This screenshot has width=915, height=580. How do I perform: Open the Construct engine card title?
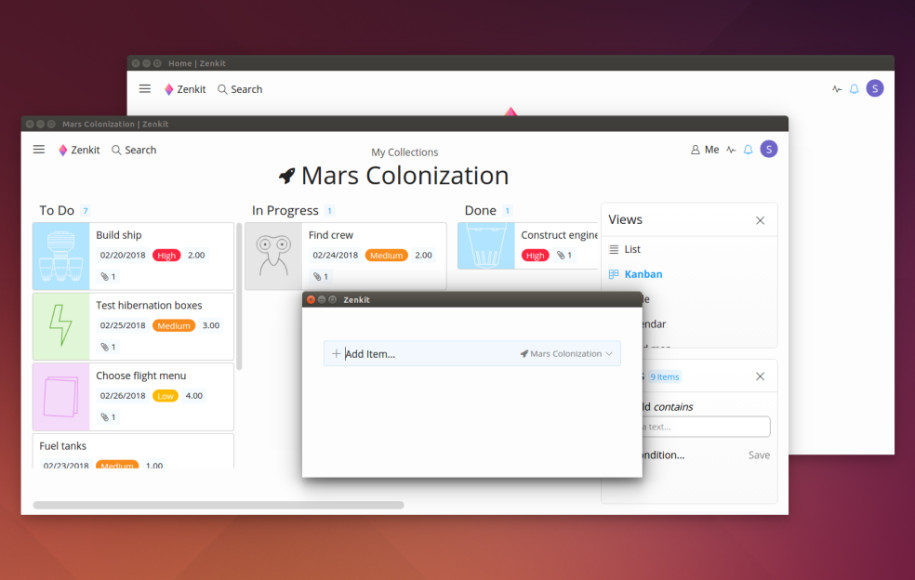(559, 235)
